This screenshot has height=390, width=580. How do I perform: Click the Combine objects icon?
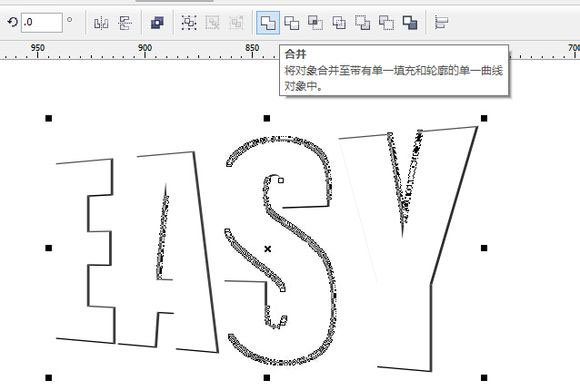157,23
